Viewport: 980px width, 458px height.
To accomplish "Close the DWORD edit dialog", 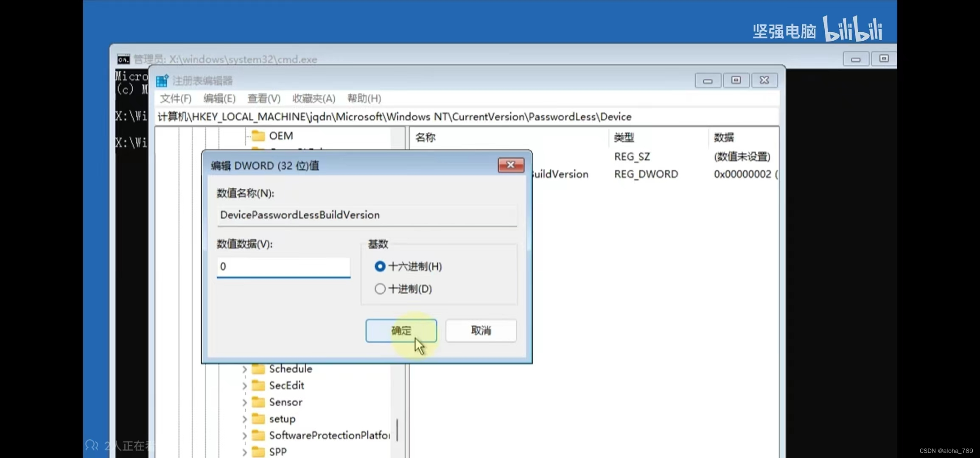I will click(510, 165).
